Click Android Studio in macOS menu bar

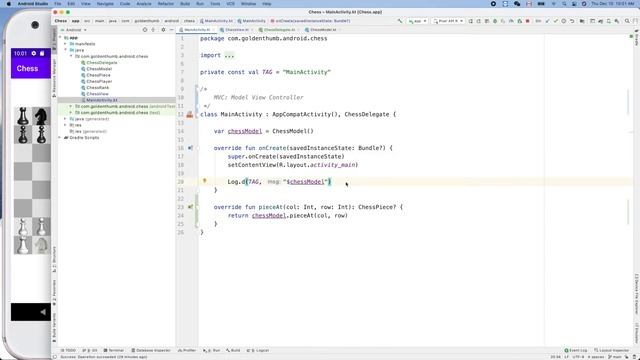[33, 4]
